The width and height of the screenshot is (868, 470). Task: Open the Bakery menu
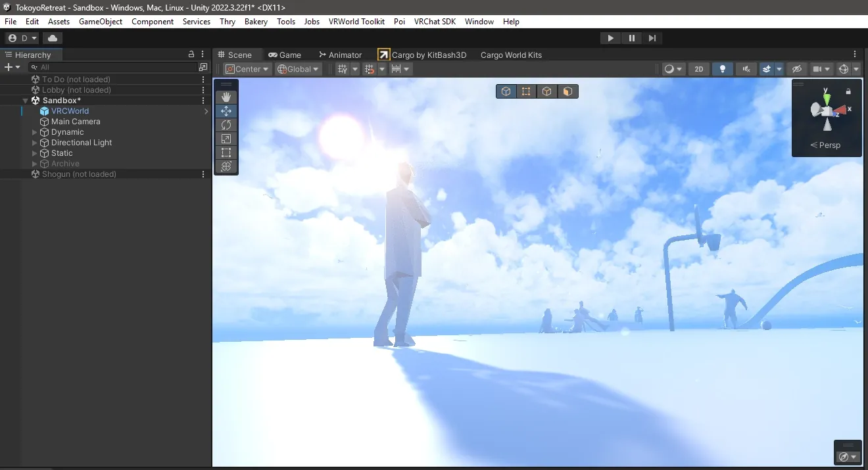pyautogui.click(x=256, y=22)
